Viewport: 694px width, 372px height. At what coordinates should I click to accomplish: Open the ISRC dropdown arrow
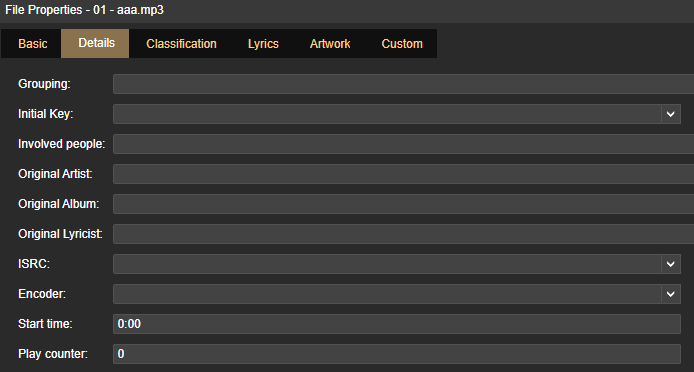pos(671,264)
